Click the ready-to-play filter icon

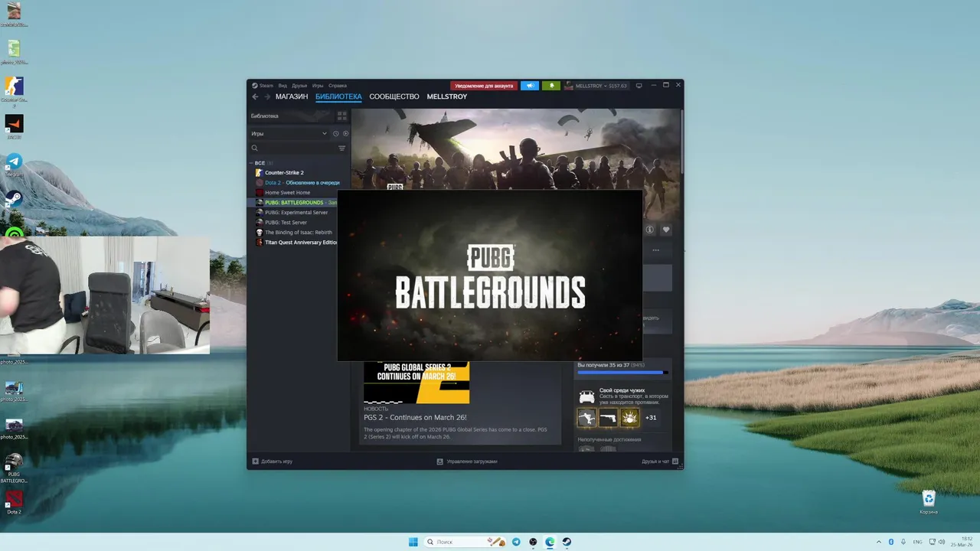pyautogui.click(x=345, y=133)
